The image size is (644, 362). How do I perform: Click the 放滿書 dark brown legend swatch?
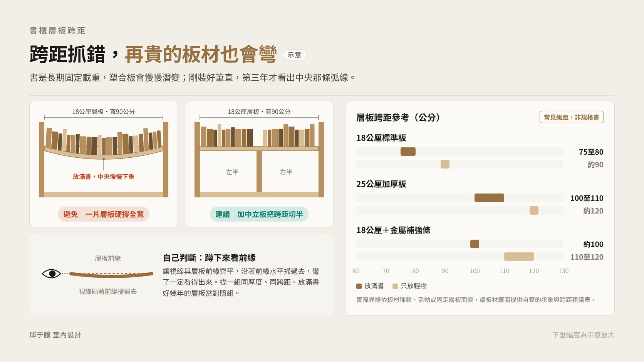pyautogui.click(x=359, y=286)
